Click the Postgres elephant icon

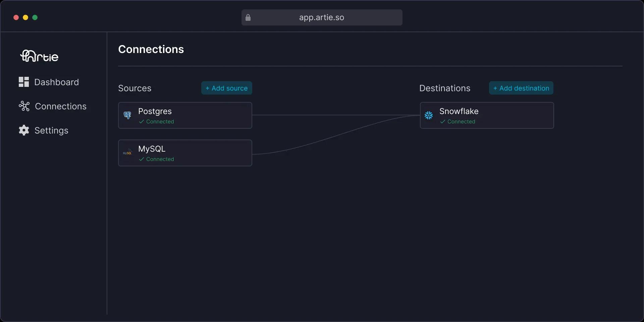(x=127, y=115)
